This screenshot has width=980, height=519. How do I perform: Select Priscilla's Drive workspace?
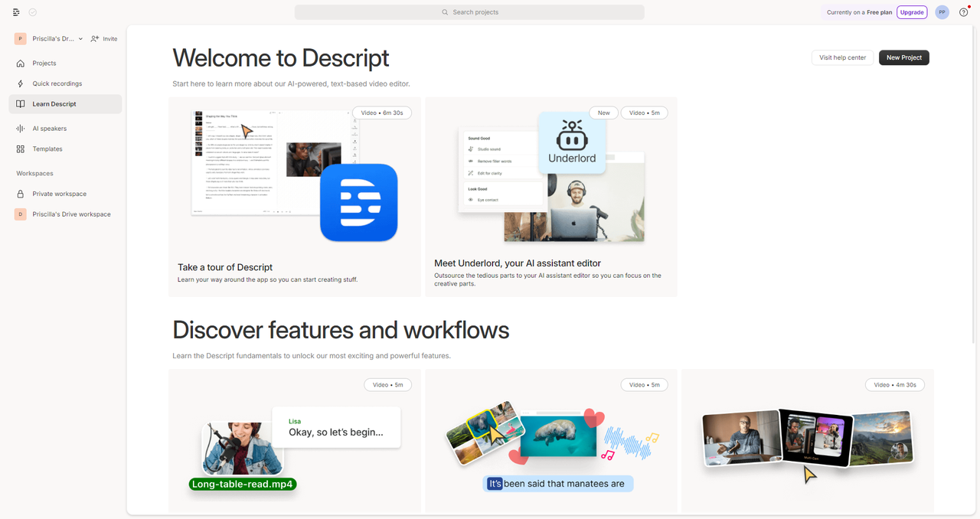coord(65,214)
